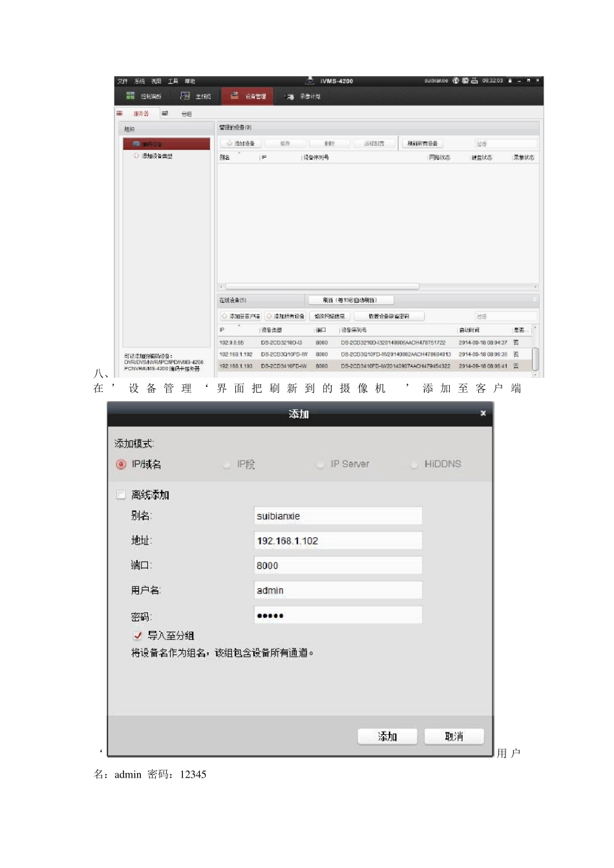The width and height of the screenshot is (614, 868).
Task: Sort managed devices by 设备序列号 column
Action: tap(317, 158)
